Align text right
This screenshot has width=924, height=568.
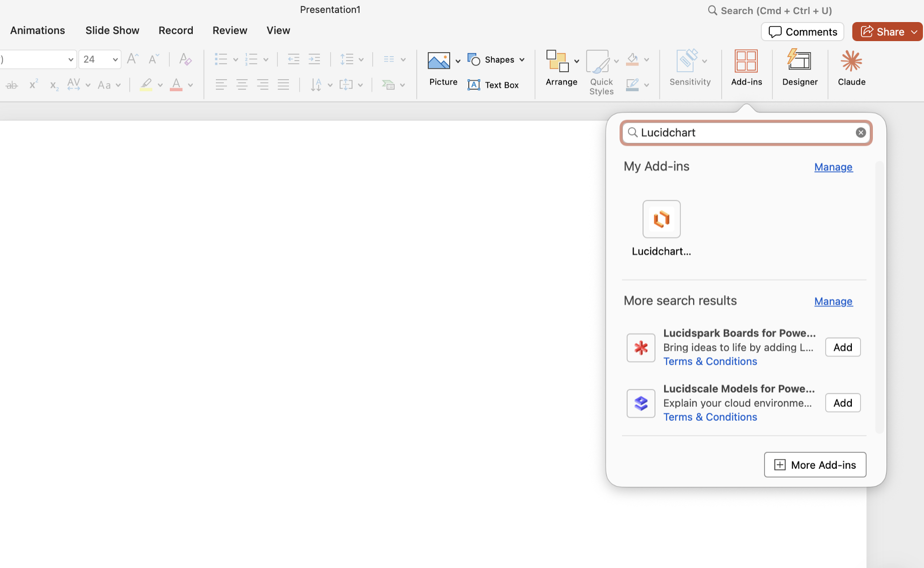pos(262,85)
